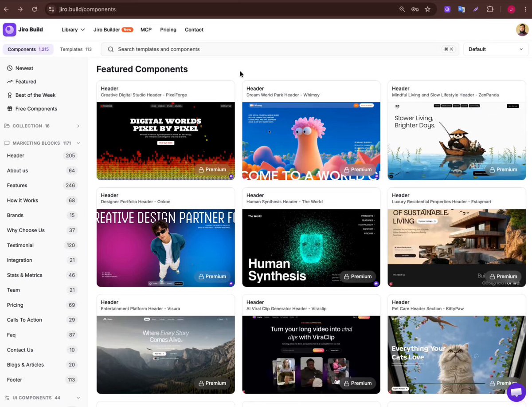Click the browser address bar URL
The height and width of the screenshot is (407, 532).
(87, 9)
